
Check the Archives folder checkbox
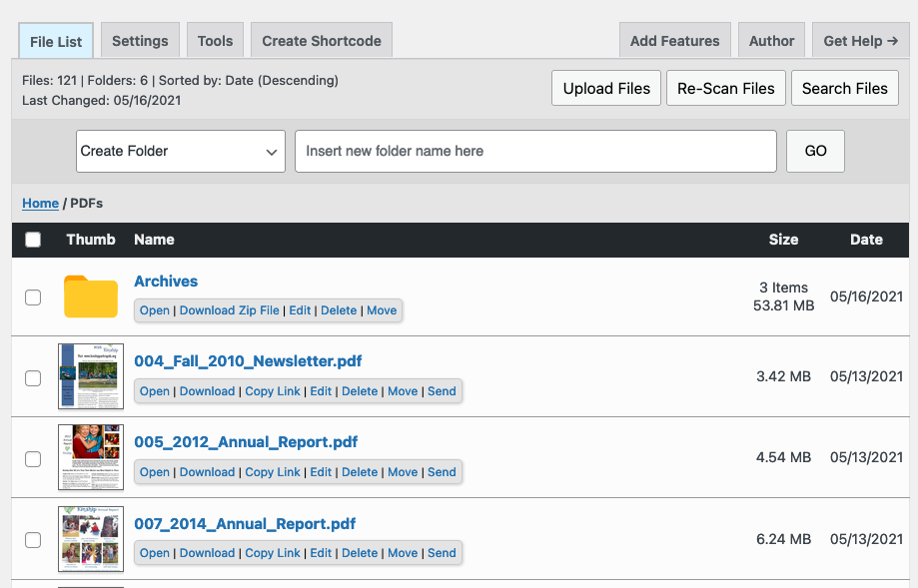pyautogui.click(x=33, y=297)
